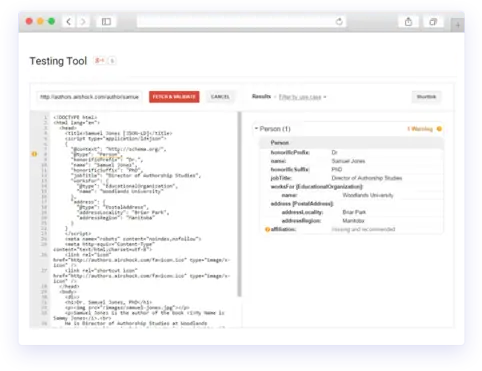This screenshot has width=482, height=371.
Task: Show all tabs overview icon
Action: click(x=433, y=22)
